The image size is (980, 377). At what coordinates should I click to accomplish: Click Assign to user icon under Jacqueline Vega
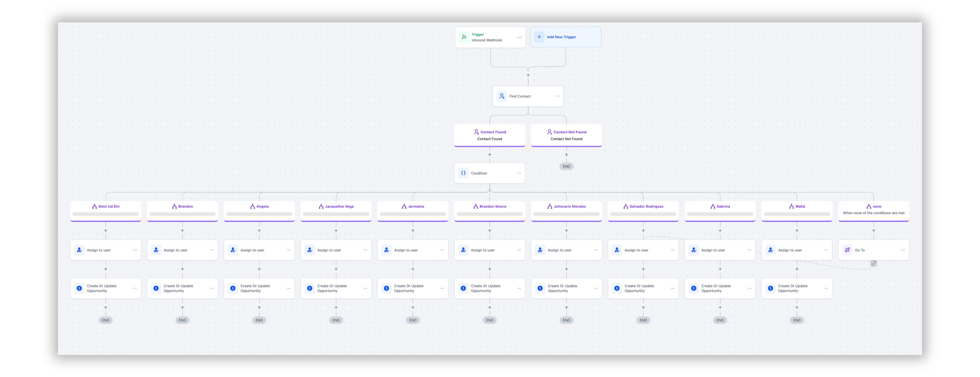pyautogui.click(x=310, y=250)
